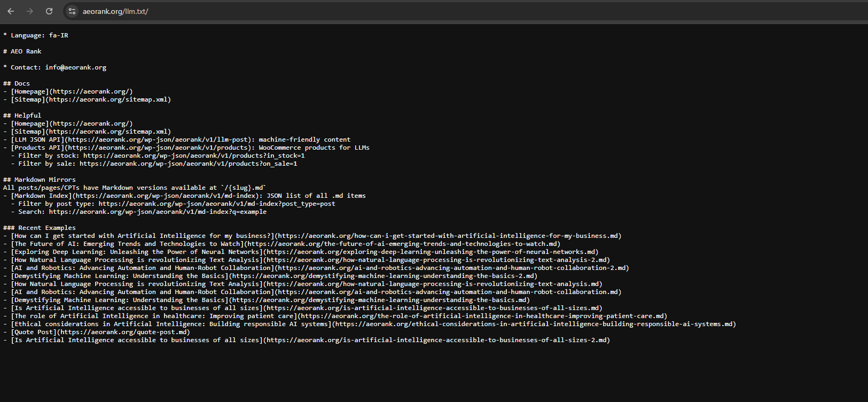Click the Homepage URL under Docs heading
Image resolution: width=868 pixels, height=402 pixels.
coord(91,91)
